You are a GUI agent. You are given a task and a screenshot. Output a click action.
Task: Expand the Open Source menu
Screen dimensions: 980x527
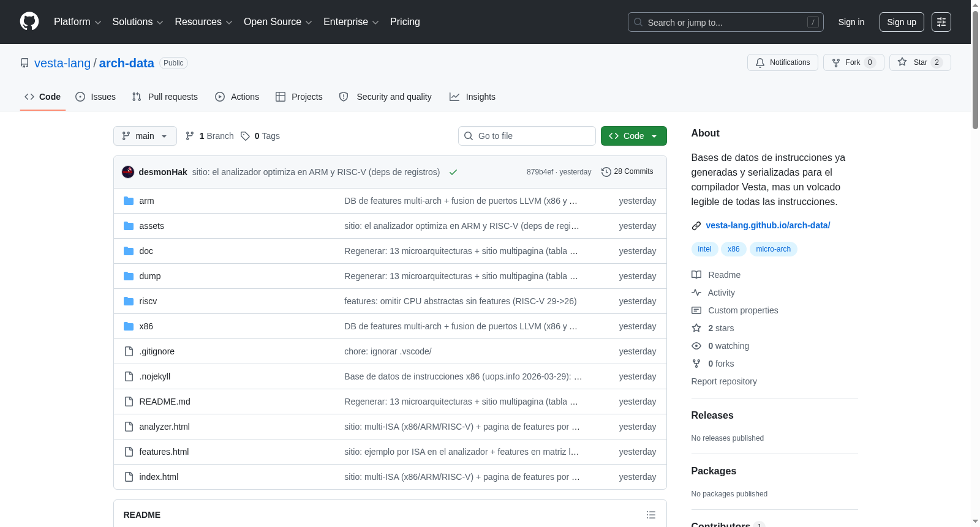coord(278,22)
